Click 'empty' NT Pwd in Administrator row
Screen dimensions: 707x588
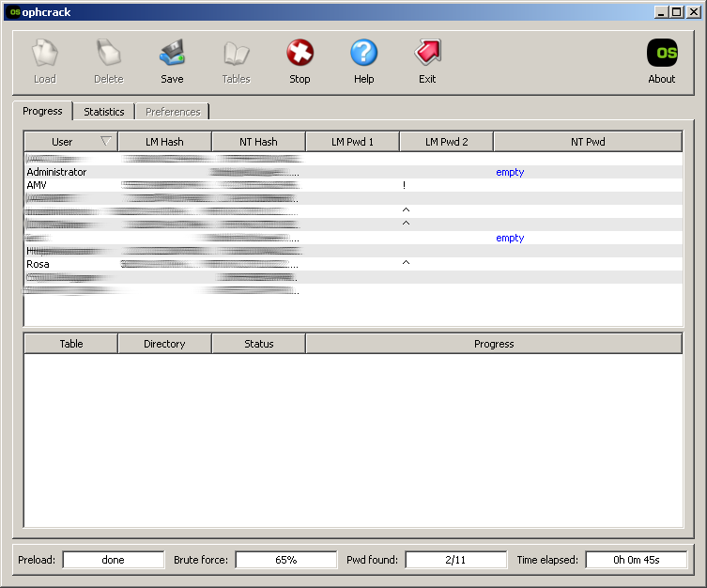[x=510, y=172]
